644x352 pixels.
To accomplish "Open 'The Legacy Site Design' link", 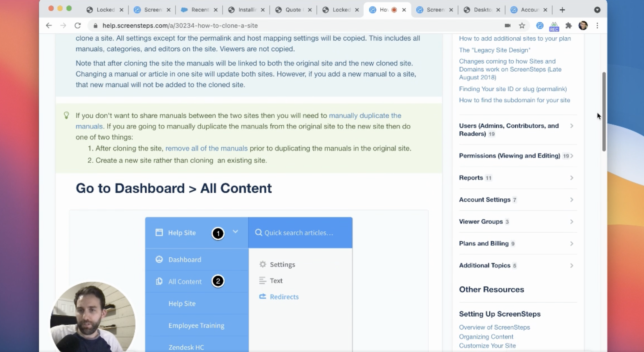I will click(x=495, y=50).
